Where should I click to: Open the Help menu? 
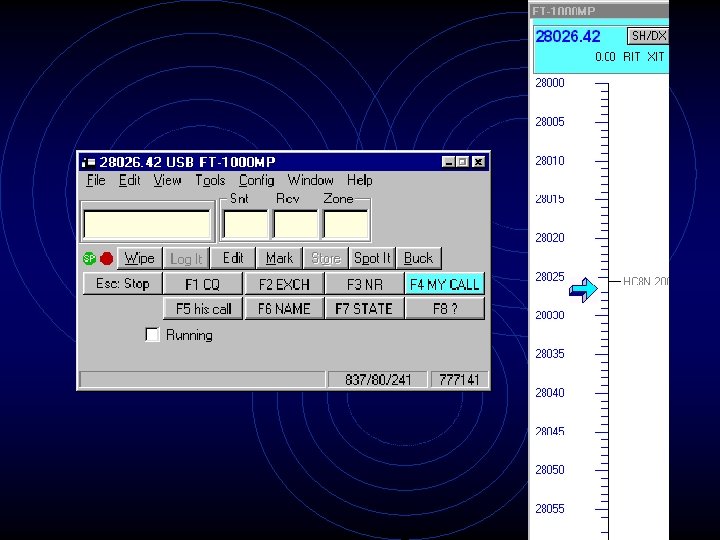(x=360, y=180)
